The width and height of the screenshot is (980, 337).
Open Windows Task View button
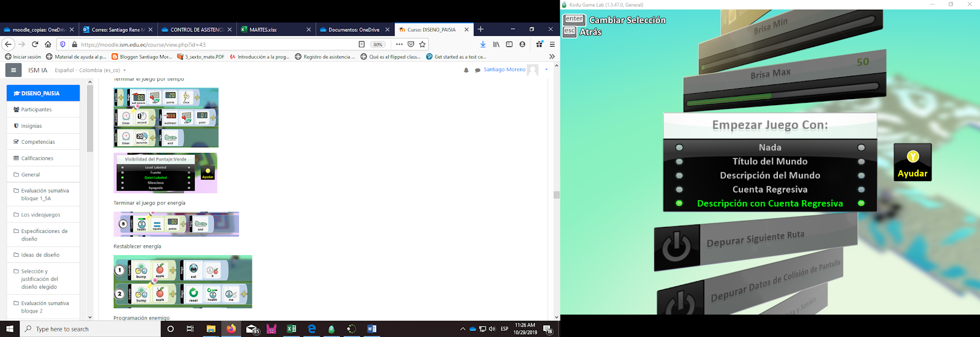190,329
